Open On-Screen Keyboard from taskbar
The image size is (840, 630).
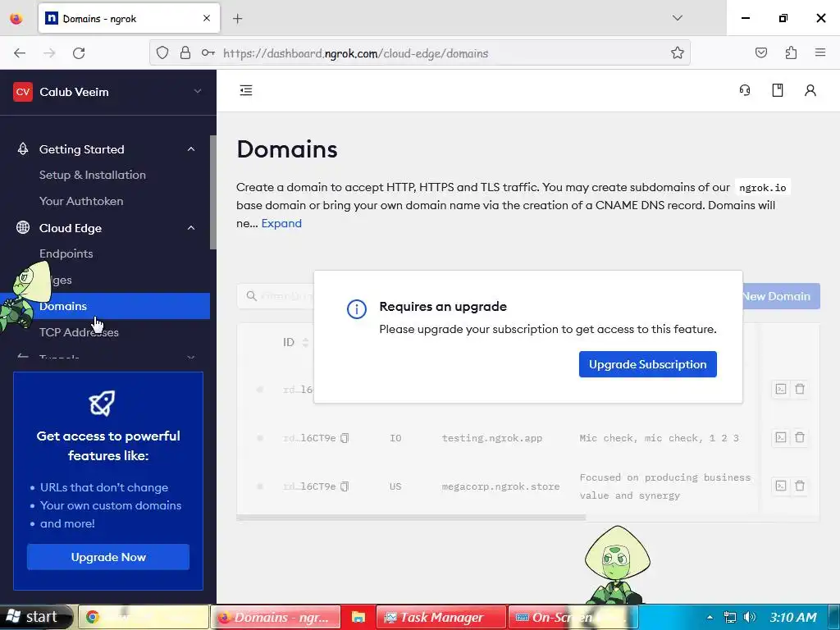pos(573,617)
